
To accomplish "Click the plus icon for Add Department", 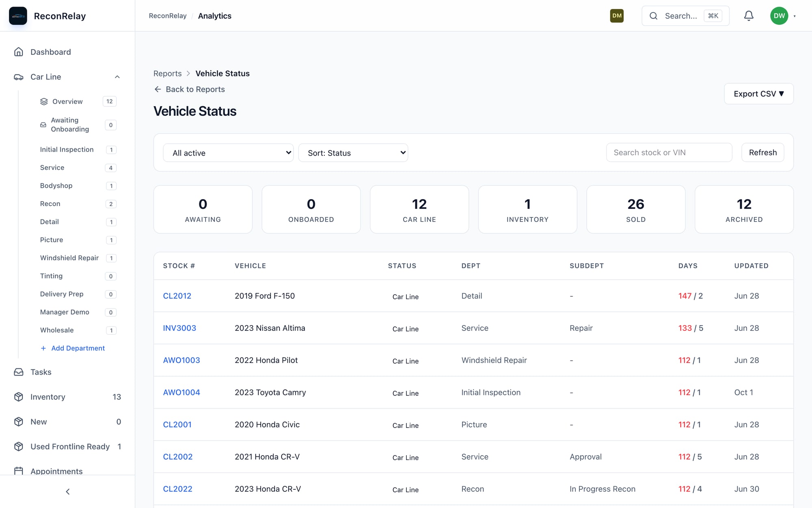I will (43, 348).
